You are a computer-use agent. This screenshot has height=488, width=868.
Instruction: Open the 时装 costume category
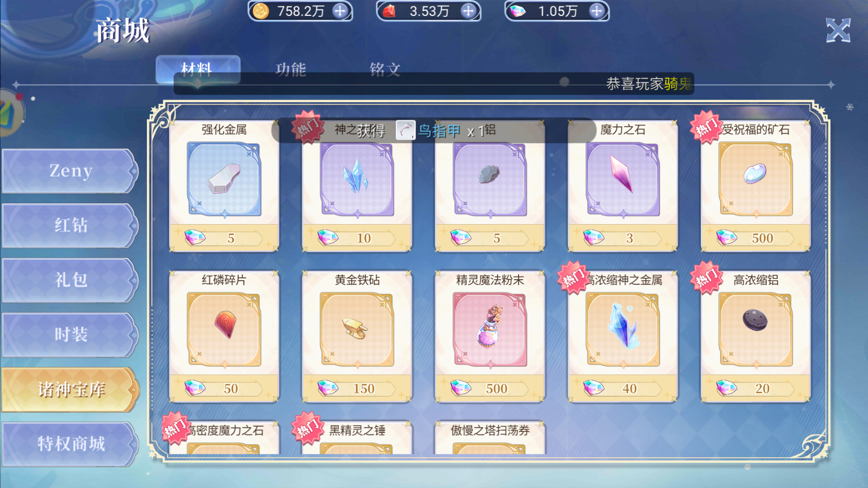70,335
